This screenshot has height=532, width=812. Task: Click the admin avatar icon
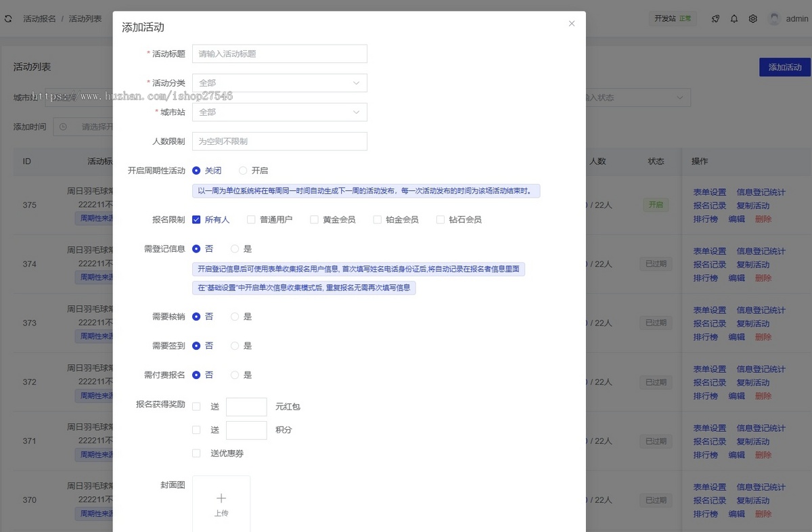(x=773, y=18)
